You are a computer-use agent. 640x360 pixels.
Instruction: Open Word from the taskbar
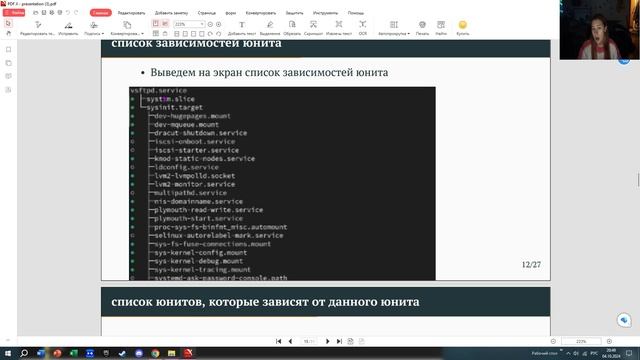click(40, 353)
